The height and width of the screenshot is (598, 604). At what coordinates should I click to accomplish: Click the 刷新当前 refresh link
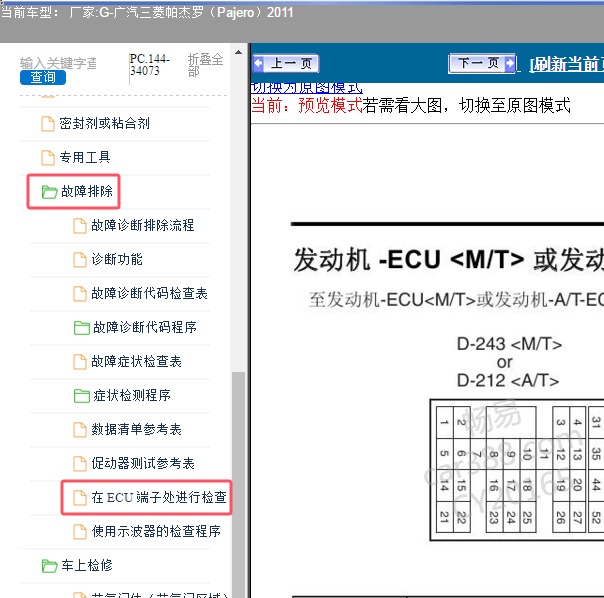click(567, 64)
